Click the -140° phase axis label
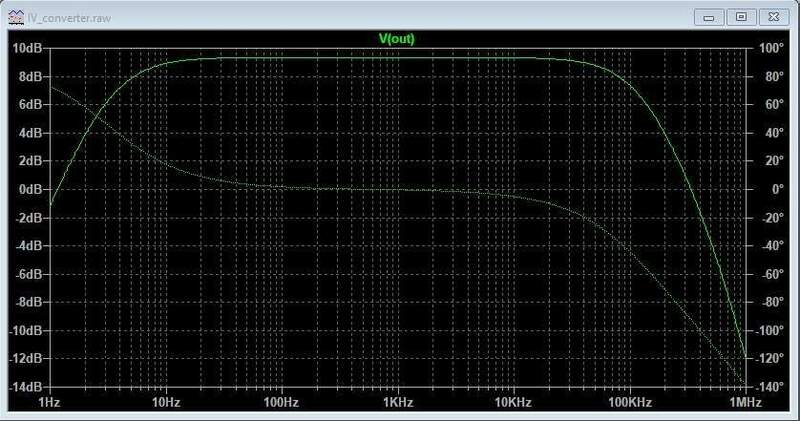This screenshot has width=800, height=421. tap(769, 387)
